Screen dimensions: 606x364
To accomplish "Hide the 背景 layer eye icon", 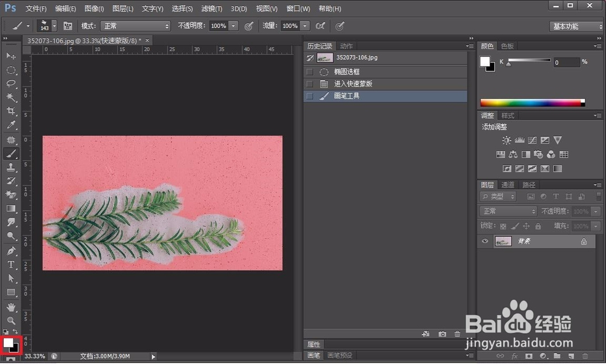I will pyautogui.click(x=485, y=241).
